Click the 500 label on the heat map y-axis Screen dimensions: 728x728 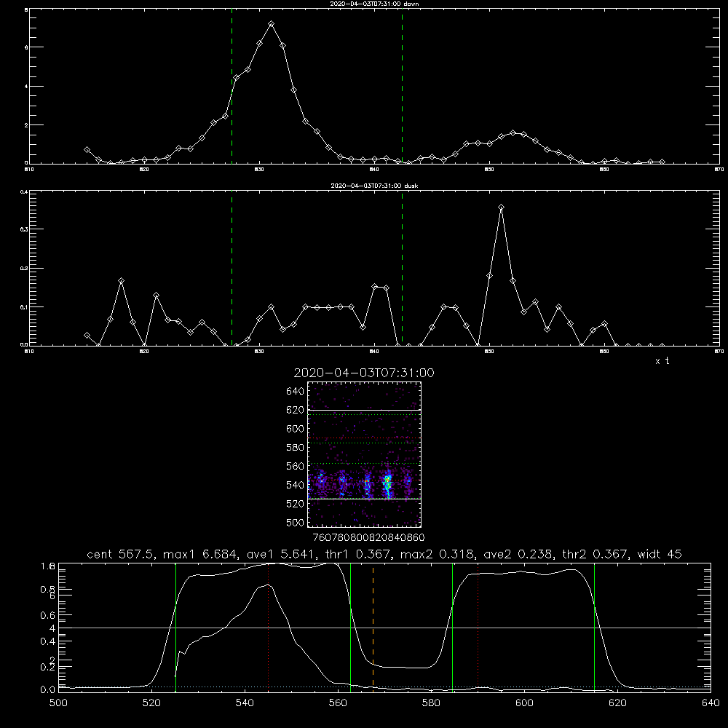[x=296, y=522]
